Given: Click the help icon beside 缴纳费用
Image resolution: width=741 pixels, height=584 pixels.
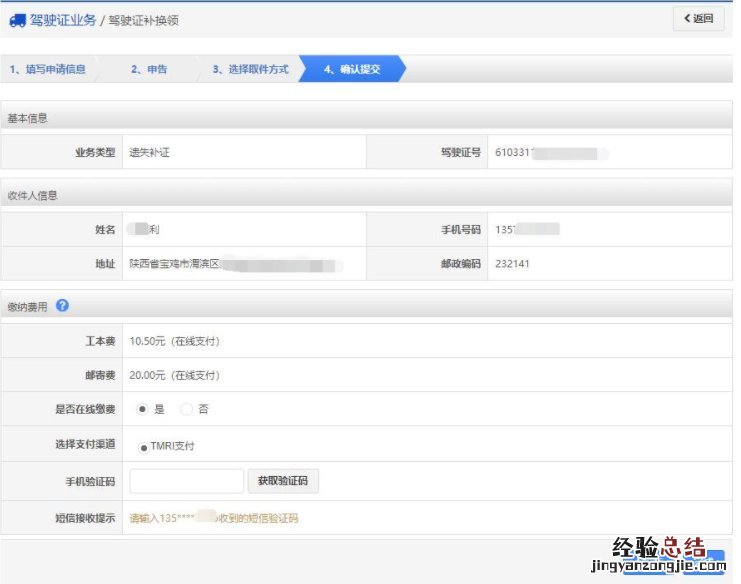Looking at the screenshot, I should tap(62, 306).
